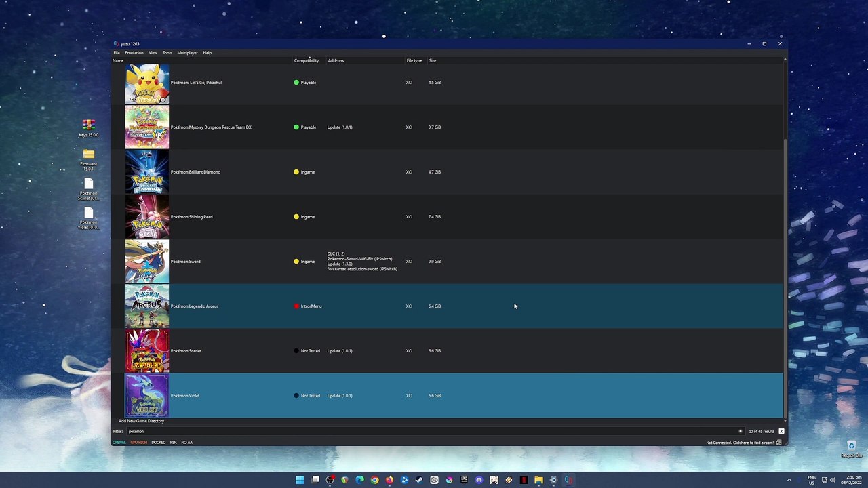Sort games by the Name column header
Viewport: 868px width, 488px height.
118,61
